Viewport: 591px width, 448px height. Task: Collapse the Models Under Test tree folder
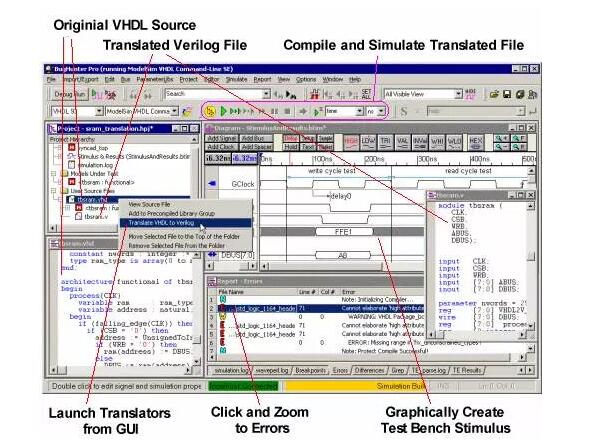(x=54, y=174)
